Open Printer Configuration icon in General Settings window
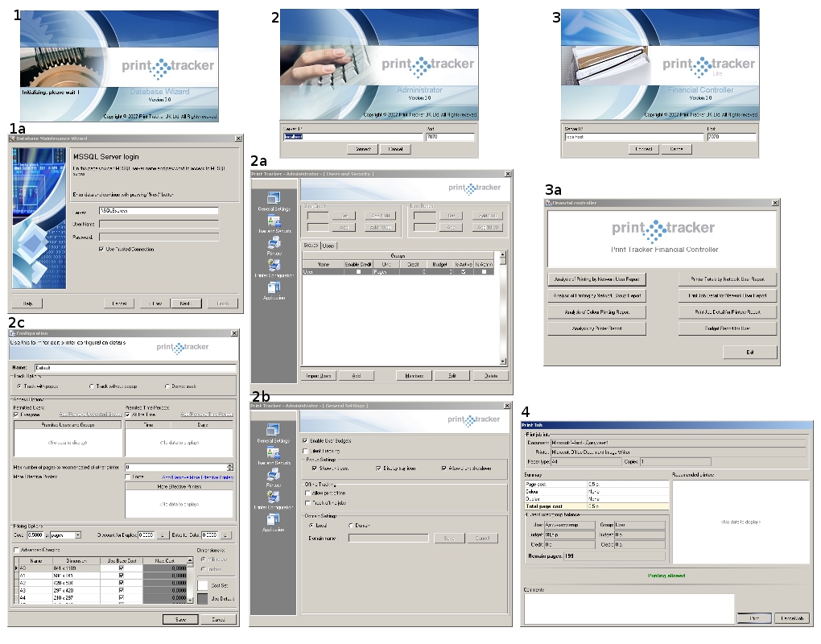 (274, 497)
